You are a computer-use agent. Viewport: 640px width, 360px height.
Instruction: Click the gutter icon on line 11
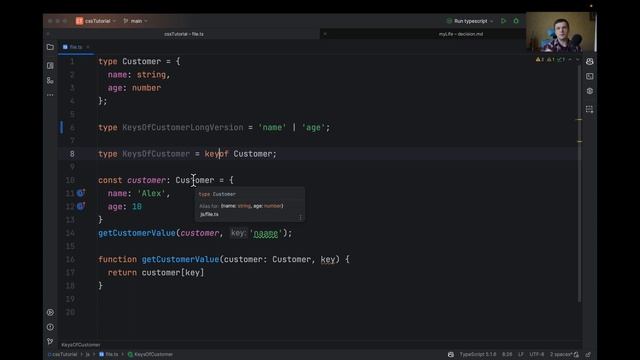pyautogui.click(x=81, y=193)
